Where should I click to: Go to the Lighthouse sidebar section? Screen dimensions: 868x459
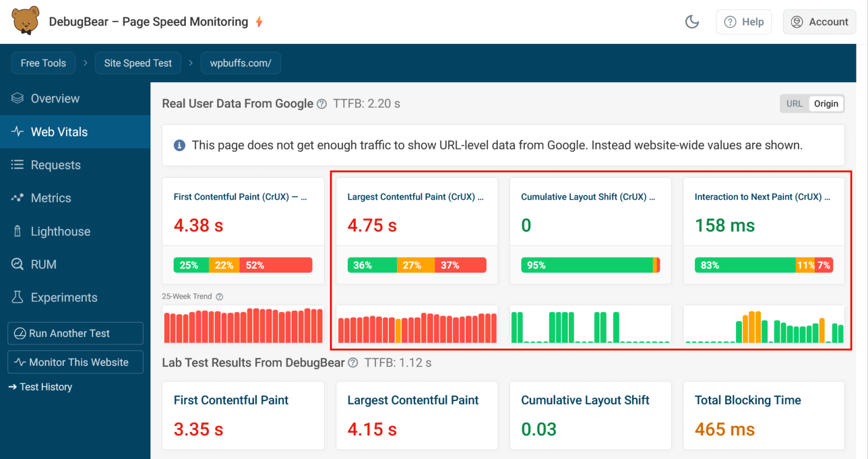coord(75,232)
